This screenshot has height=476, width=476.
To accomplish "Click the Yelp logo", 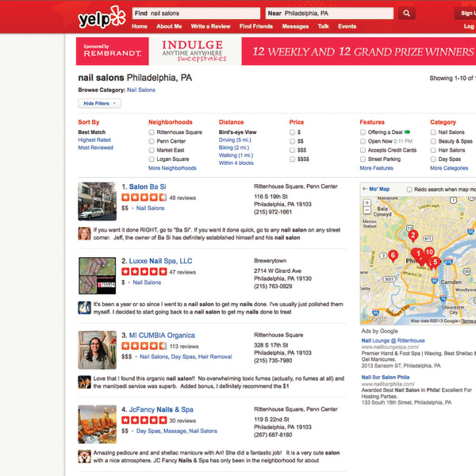I will [x=102, y=17].
